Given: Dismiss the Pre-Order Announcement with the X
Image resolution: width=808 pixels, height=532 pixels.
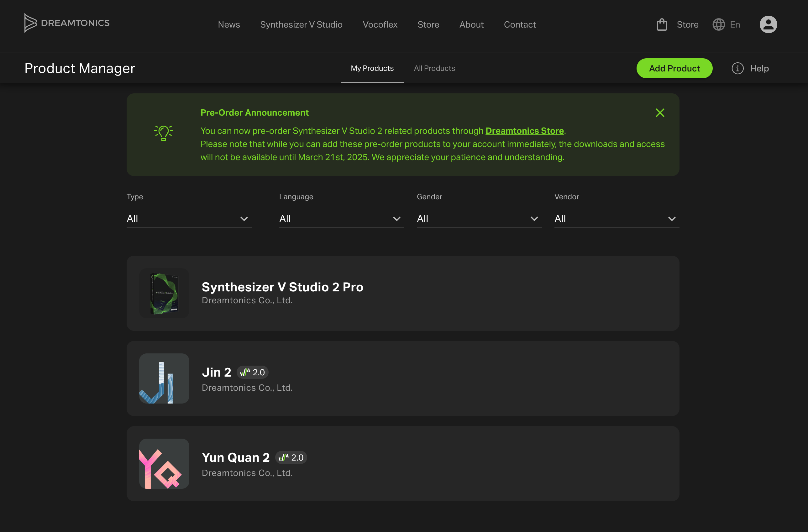Looking at the screenshot, I should 660,113.
